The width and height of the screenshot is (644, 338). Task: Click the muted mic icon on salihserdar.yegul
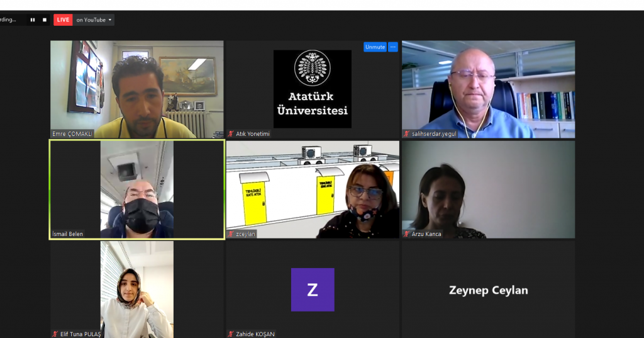[x=407, y=133]
